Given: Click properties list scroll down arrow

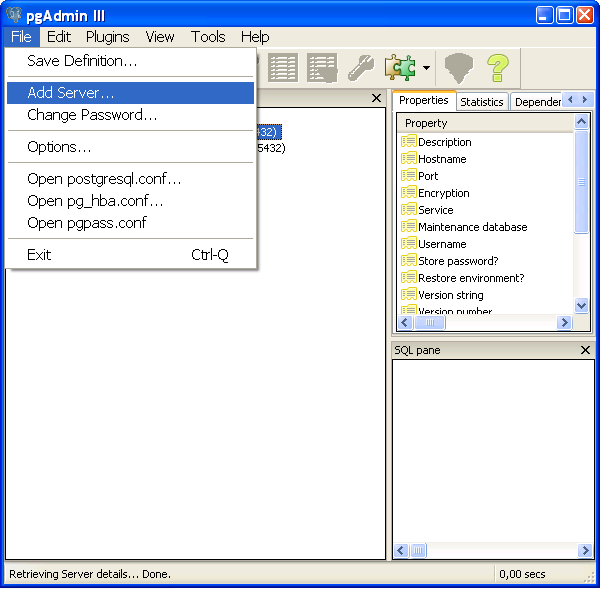Looking at the screenshot, I should [582, 306].
